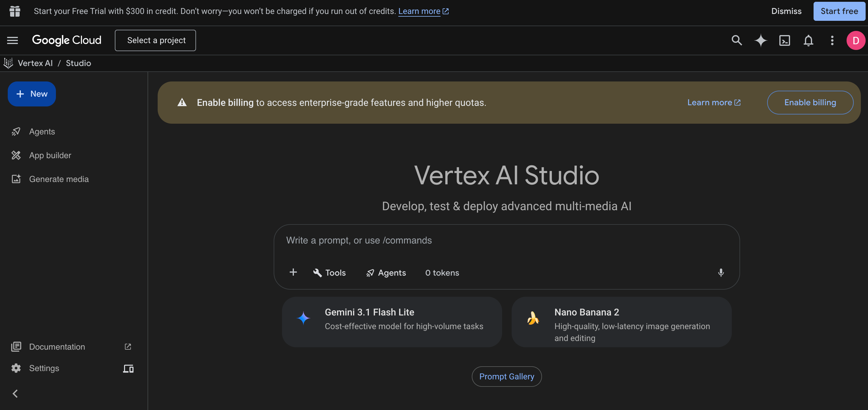The image size is (868, 410).
Task: Open Tools in the prompt bar
Action: (x=329, y=272)
